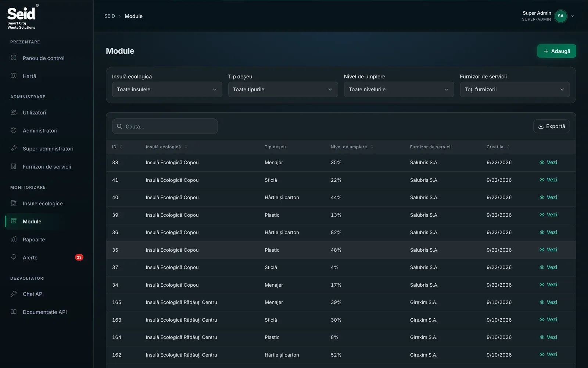
Task: Open Documentație API menu entry
Action: pyautogui.click(x=44, y=312)
